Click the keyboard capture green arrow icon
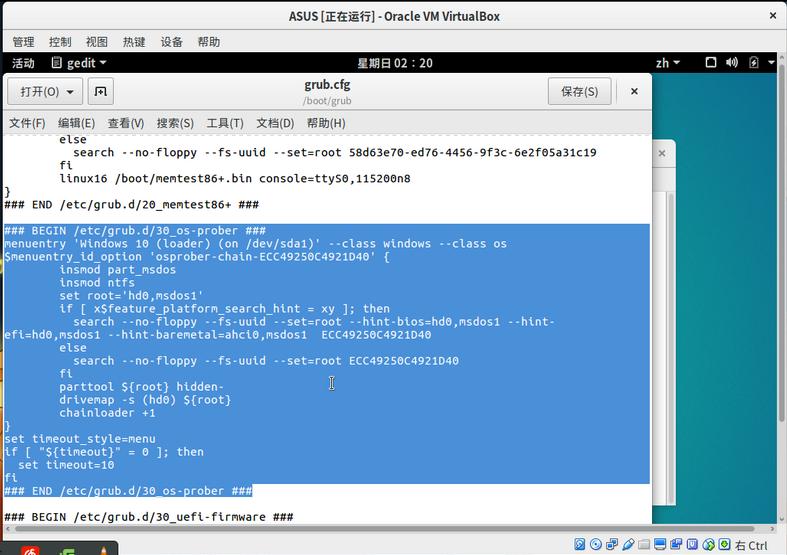Screen dimensions: 787x555 point(724,544)
